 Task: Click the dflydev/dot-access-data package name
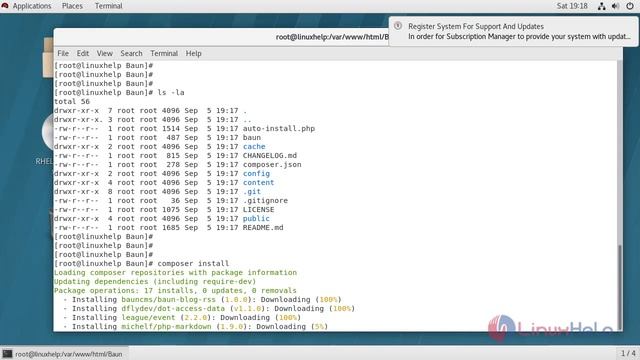point(173,309)
